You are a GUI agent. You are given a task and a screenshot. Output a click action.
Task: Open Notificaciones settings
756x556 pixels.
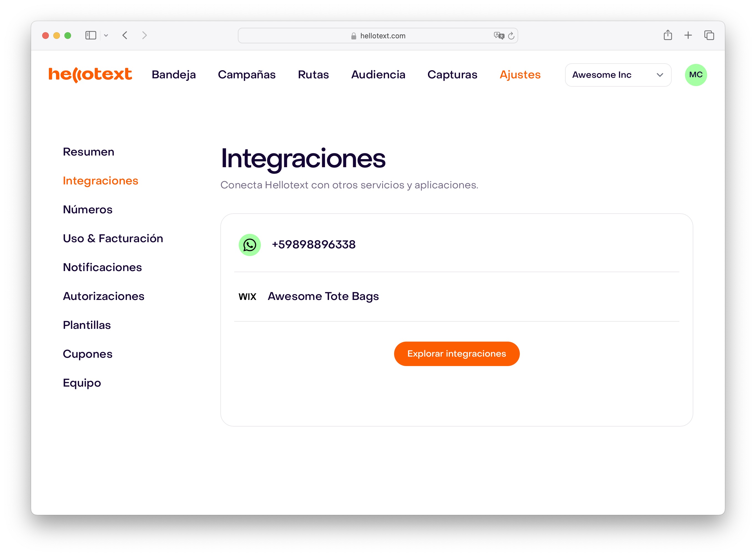tap(102, 267)
